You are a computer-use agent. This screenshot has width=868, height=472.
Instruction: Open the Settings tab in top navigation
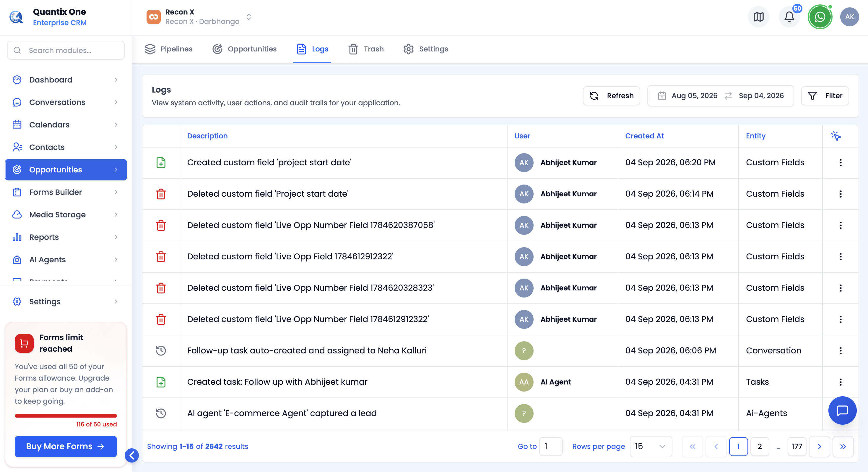click(425, 49)
